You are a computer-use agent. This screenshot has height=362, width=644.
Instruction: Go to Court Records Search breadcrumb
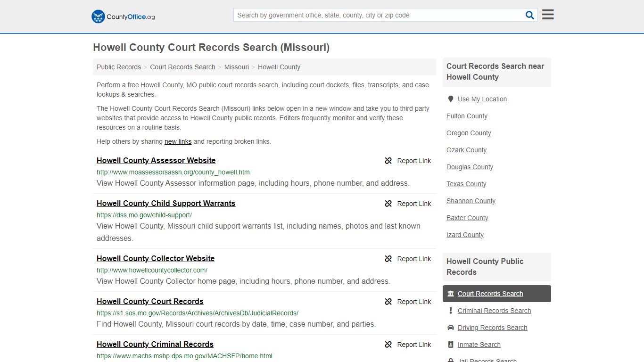182,67
